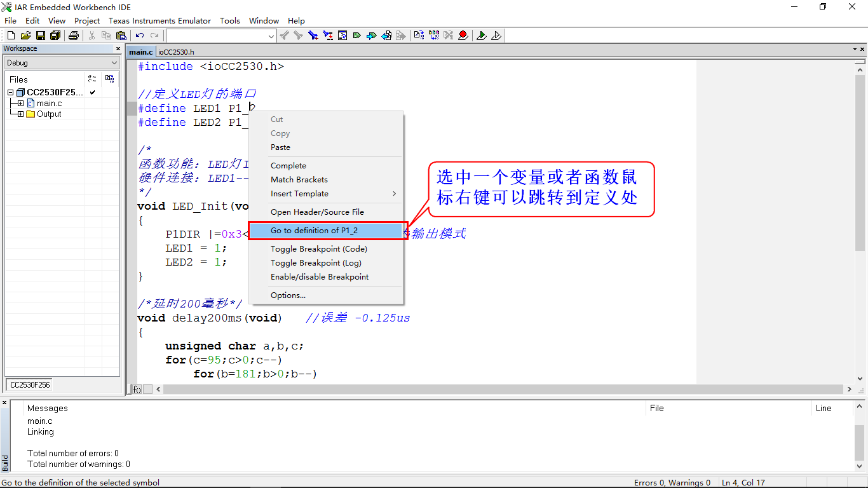Choose Paste in context menu
Screen dimensions: 868x488
coord(326,147)
